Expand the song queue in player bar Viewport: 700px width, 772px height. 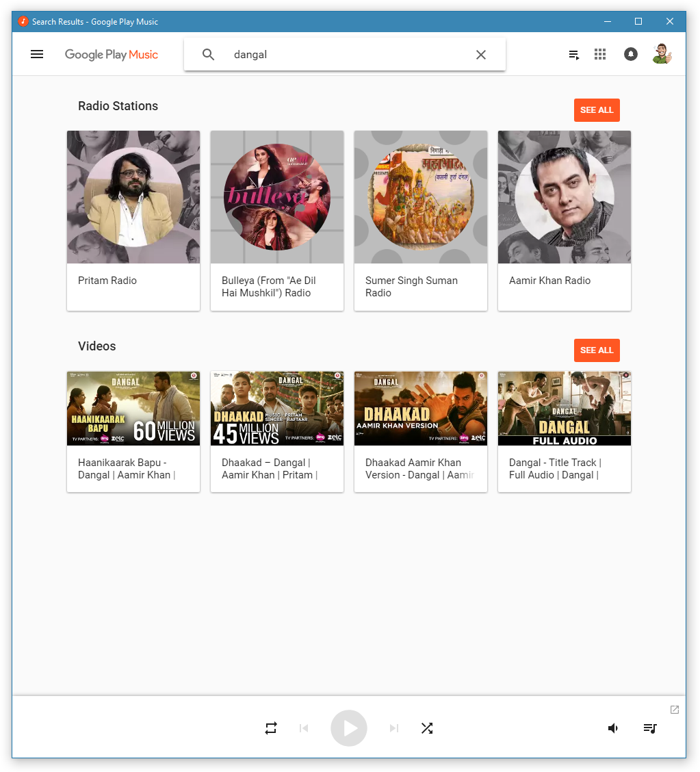650,728
